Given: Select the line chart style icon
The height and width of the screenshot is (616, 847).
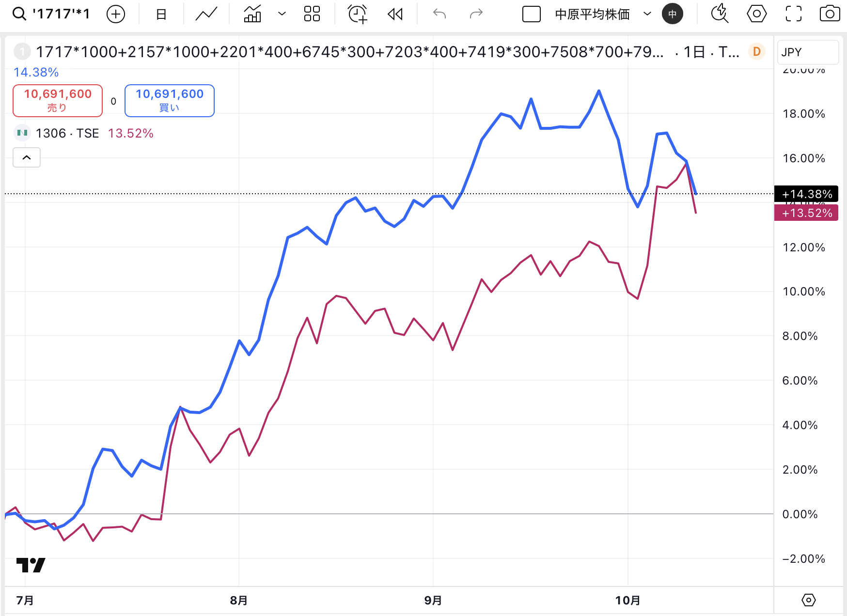Looking at the screenshot, I should [x=206, y=14].
